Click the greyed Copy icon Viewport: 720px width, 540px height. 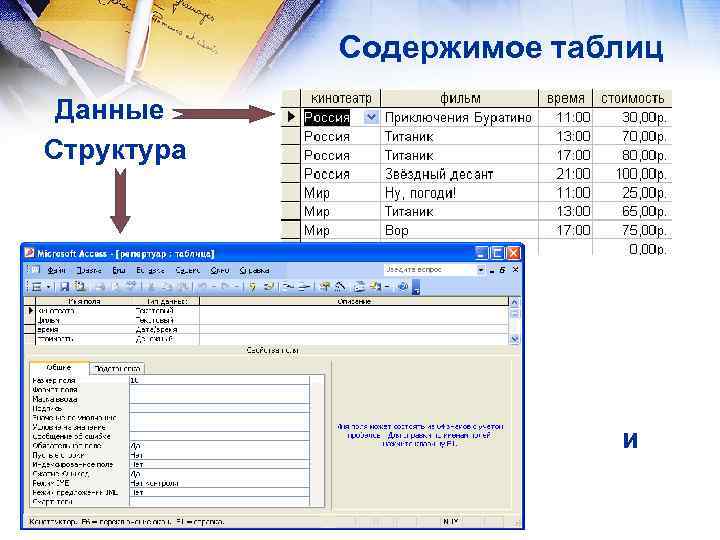coord(167,287)
